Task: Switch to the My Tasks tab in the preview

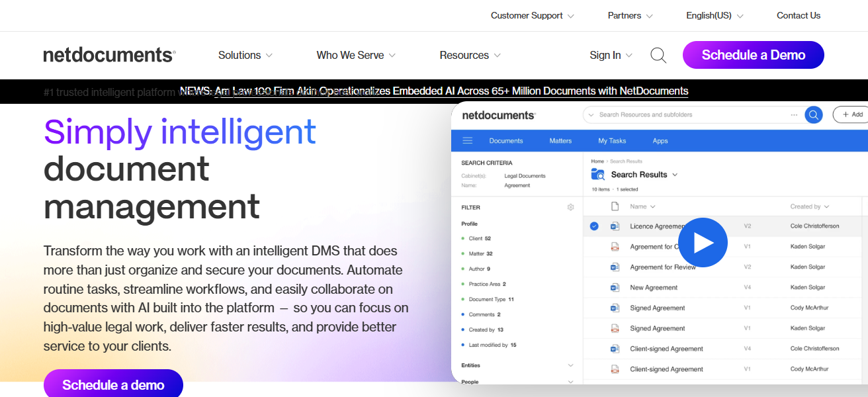Action: point(612,141)
